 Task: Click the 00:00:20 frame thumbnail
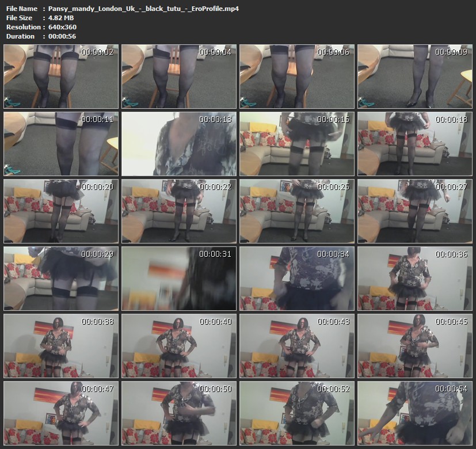[61, 211]
